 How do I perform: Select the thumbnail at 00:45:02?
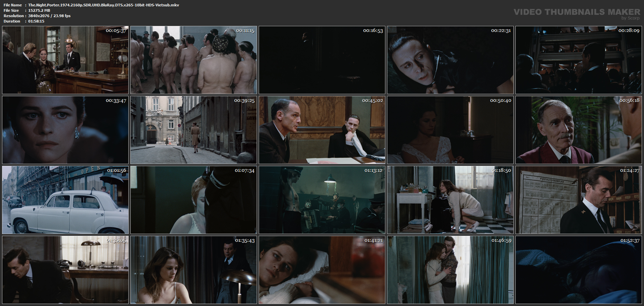pos(322,130)
